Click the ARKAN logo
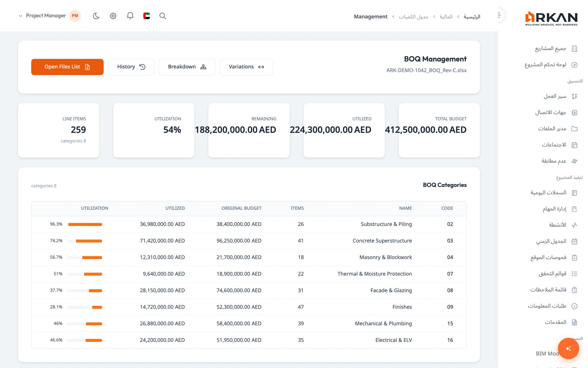588x368 pixels. click(551, 18)
